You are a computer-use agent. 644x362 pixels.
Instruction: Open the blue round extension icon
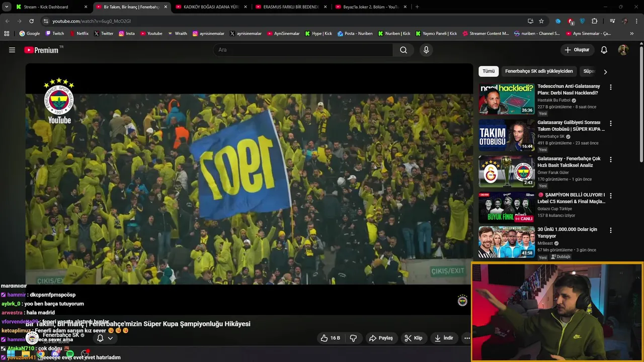(558, 21)
